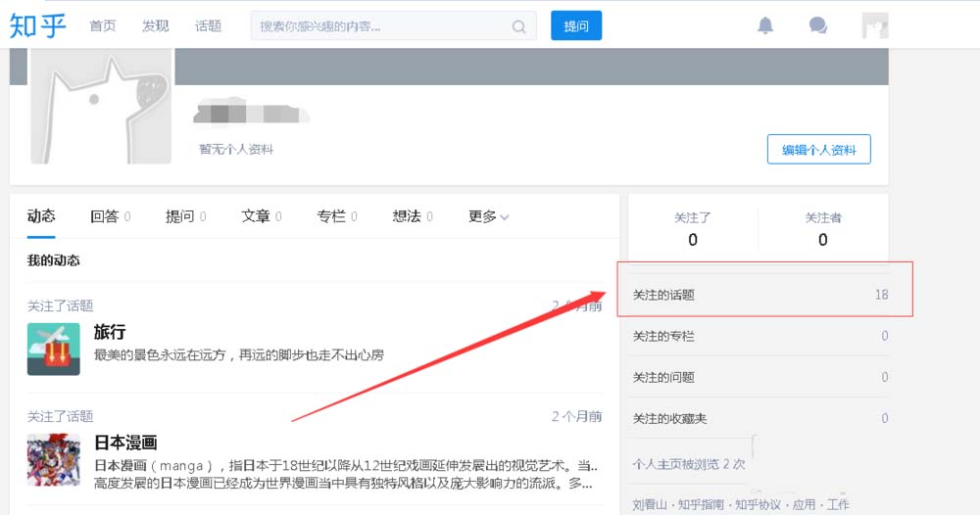Click the 日本漫画 topic thumbnail
Image resolution: width=980 pixels, height=515 pixels.
pos(53,459)
